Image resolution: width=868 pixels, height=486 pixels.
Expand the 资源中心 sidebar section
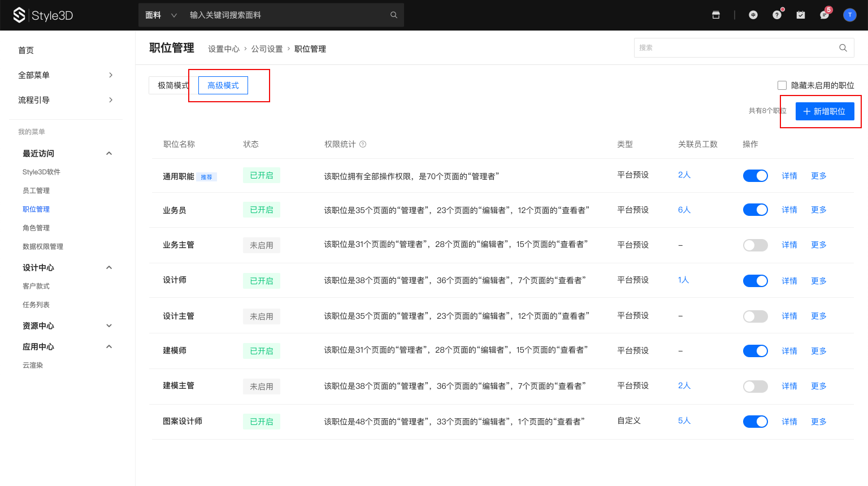point(109,326)
